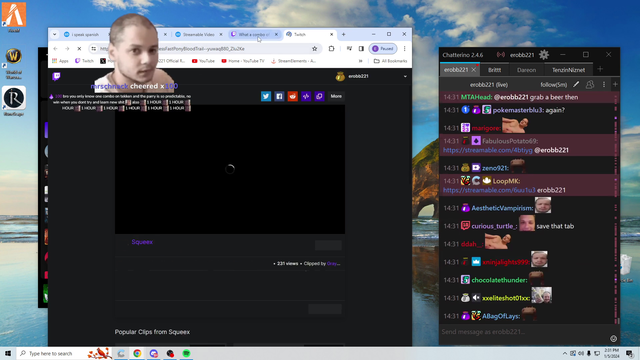The width and height of the screenshot is (640, 360).
Task: Open Spotify from the taskbar
Action: point(187,353)
